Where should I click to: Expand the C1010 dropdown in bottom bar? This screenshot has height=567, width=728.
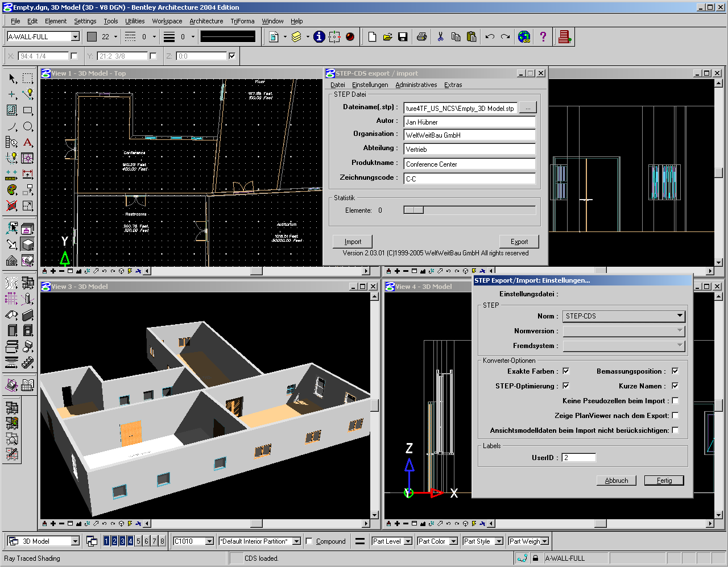[193, 541]
